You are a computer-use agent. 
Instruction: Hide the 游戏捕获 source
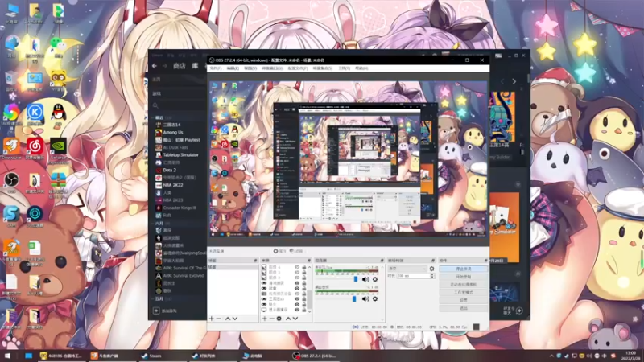(x=297, y=283)
